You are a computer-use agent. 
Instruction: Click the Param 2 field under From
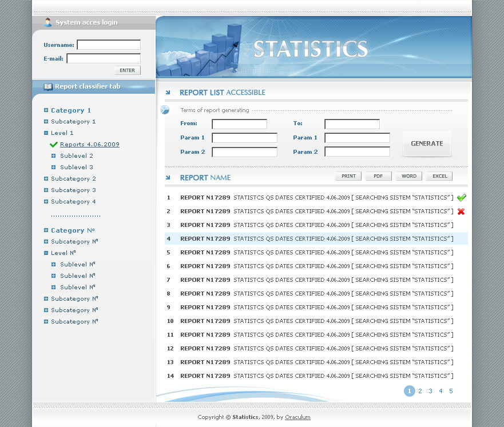(245, 152)
